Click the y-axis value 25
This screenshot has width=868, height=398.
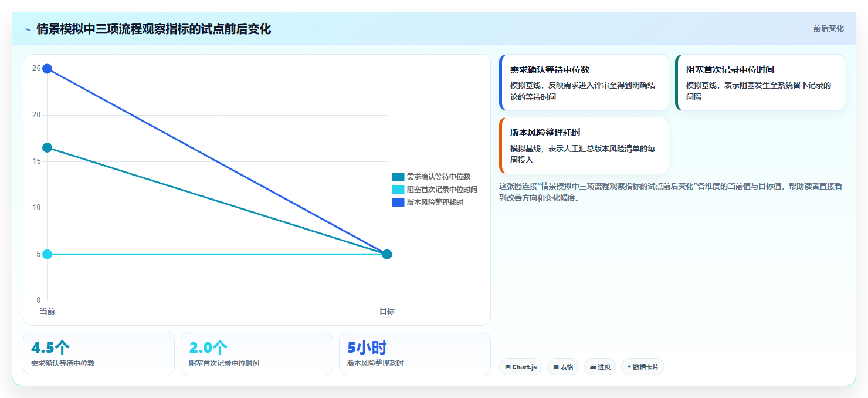[36, 69]
